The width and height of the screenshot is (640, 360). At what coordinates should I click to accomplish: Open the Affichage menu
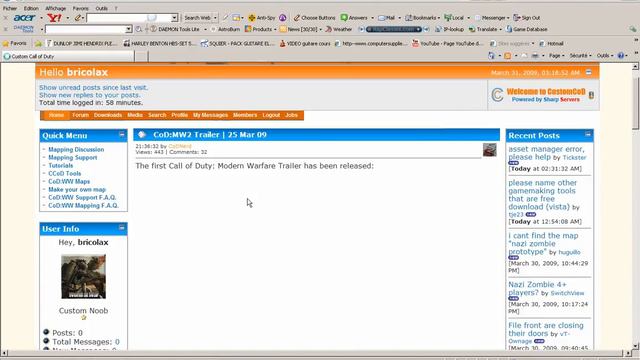click(56, 8)
